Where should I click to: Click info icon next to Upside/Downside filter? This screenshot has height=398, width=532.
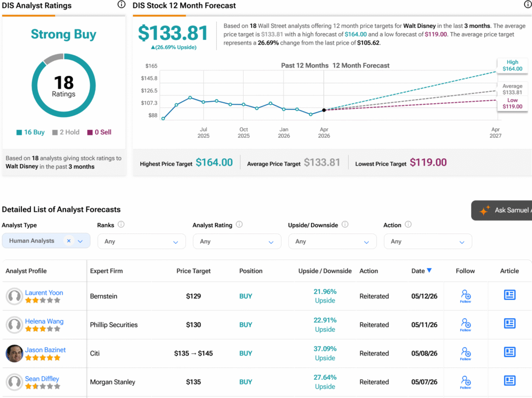tap(345, 224)
